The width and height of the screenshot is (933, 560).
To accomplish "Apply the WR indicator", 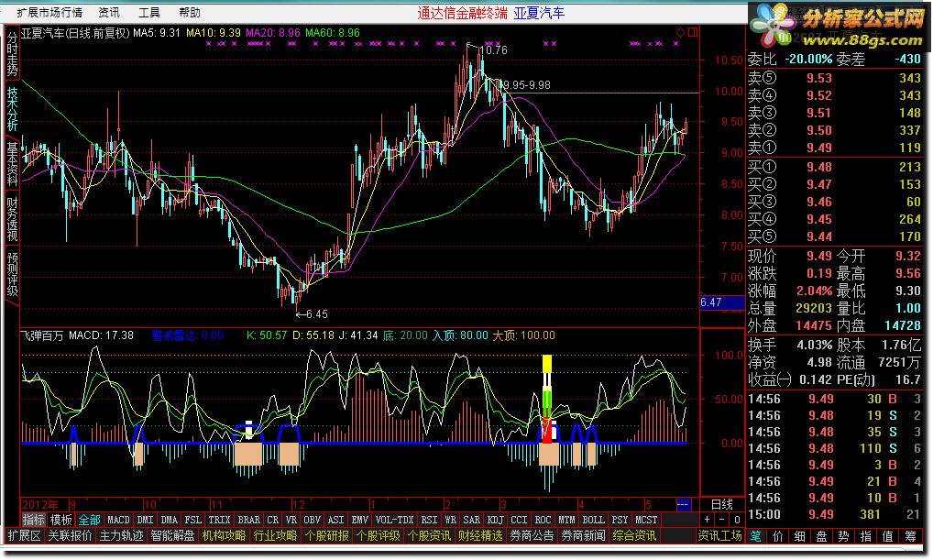I will click(450, 520).
